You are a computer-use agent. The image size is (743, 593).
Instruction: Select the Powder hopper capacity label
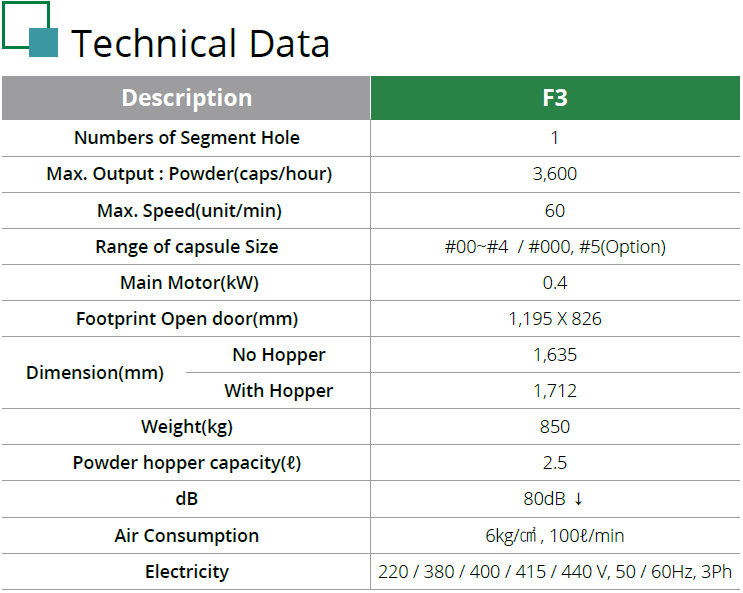(x=187, y=463)
